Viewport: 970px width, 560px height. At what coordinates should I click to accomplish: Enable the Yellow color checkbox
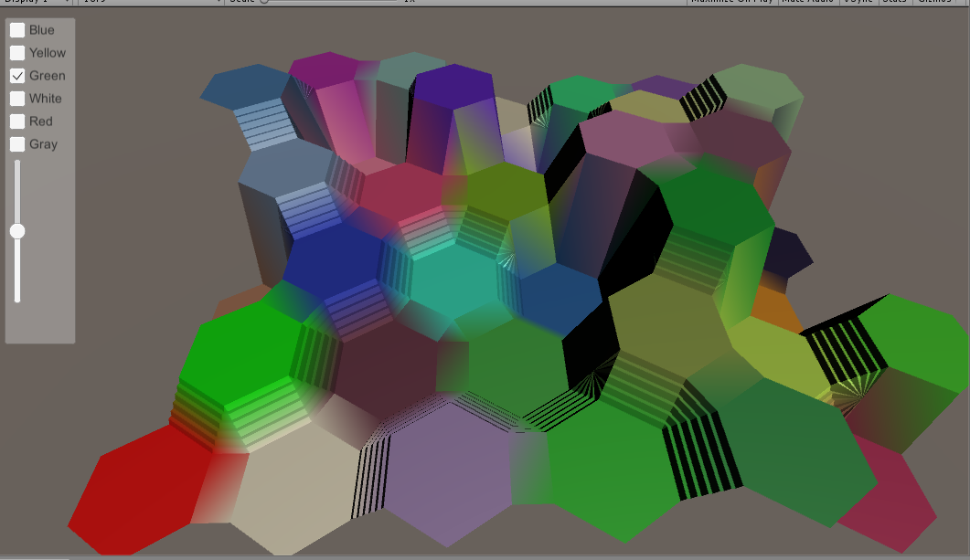(17, 53)
